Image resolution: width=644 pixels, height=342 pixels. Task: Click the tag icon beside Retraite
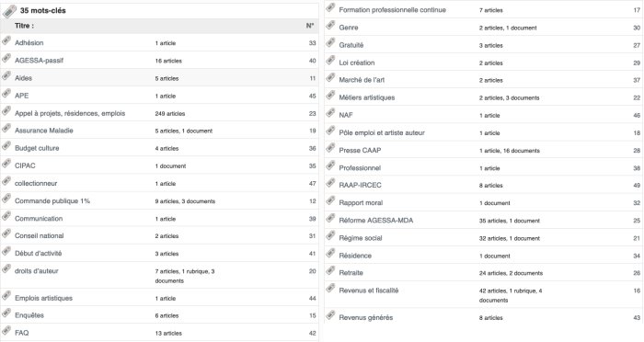pos(330,270)
